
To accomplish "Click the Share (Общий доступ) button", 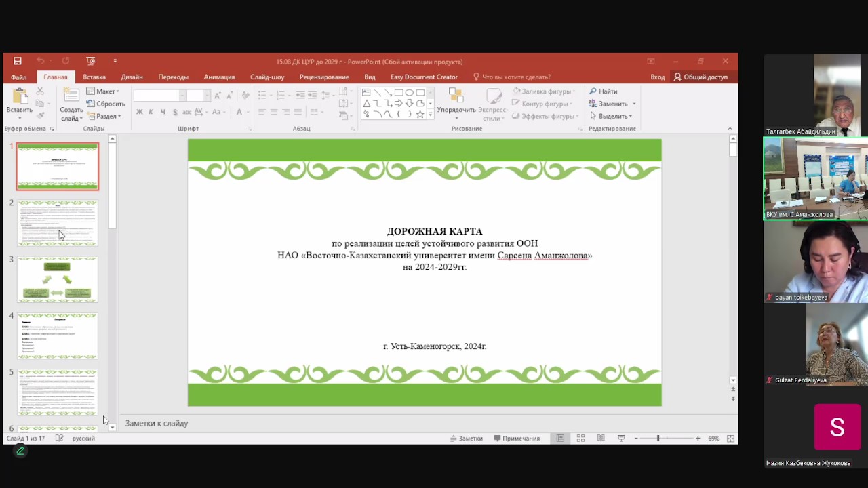I will 701,77.
